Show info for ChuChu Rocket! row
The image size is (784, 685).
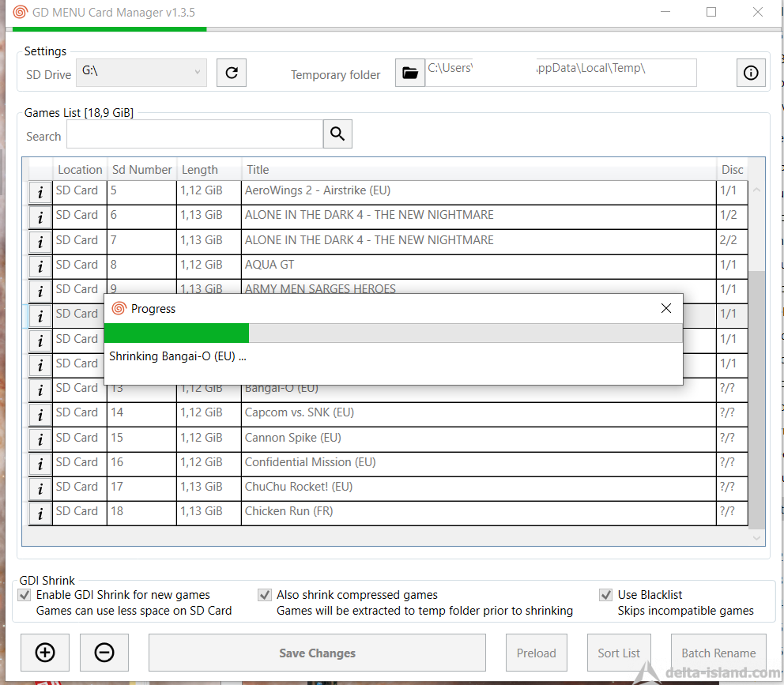(x=40, y=488)
